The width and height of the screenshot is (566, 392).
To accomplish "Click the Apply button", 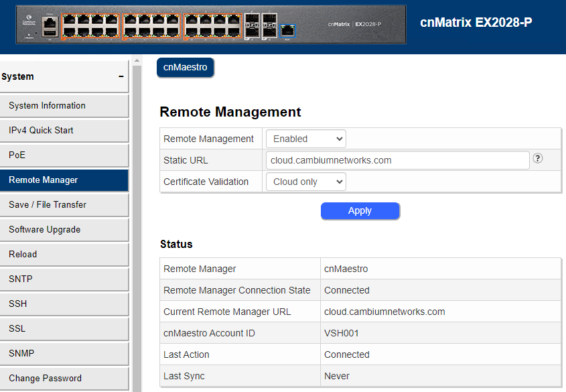I will (360, 211).
